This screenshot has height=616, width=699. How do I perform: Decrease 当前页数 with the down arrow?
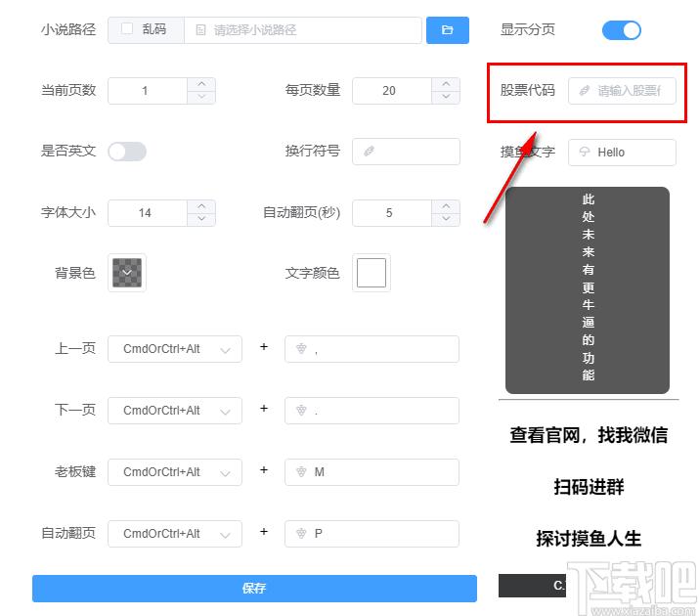201,97
